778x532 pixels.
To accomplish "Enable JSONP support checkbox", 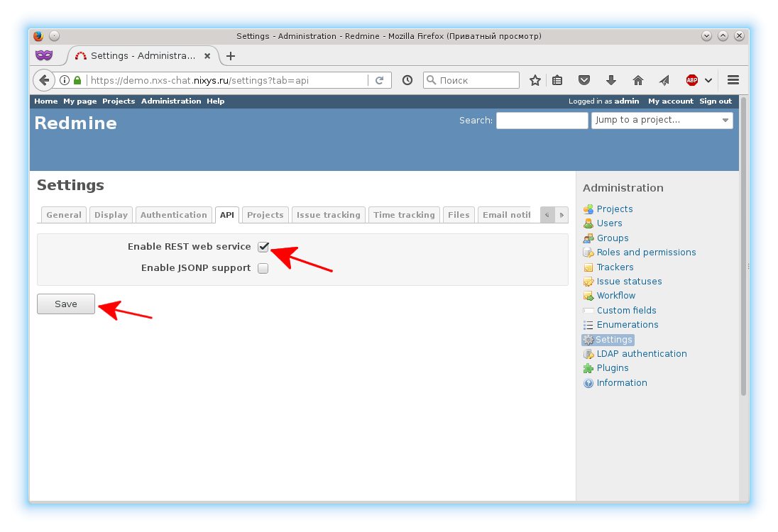I will click(263, 268).
